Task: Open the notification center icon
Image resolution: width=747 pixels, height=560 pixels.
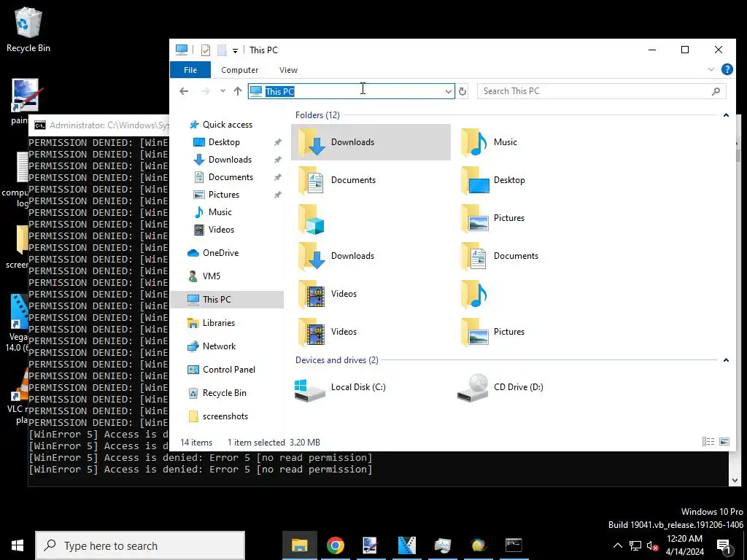Action: (x=724, y=545)
